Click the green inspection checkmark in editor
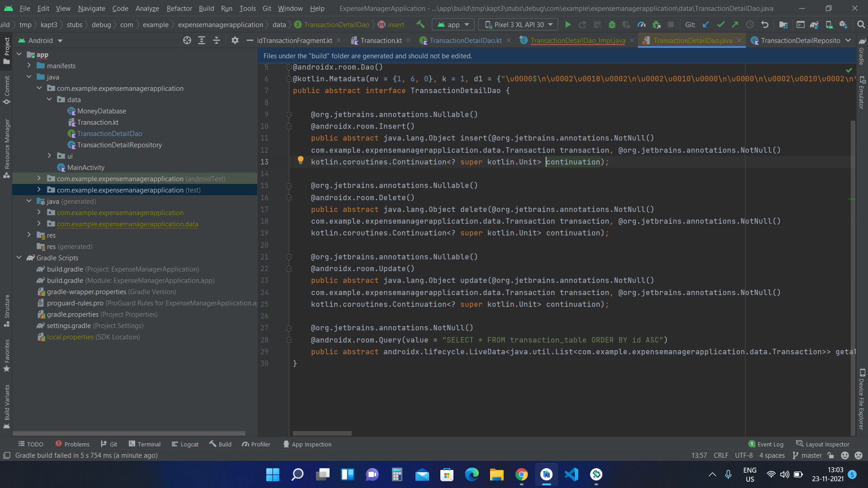 [x=849, y=70]
